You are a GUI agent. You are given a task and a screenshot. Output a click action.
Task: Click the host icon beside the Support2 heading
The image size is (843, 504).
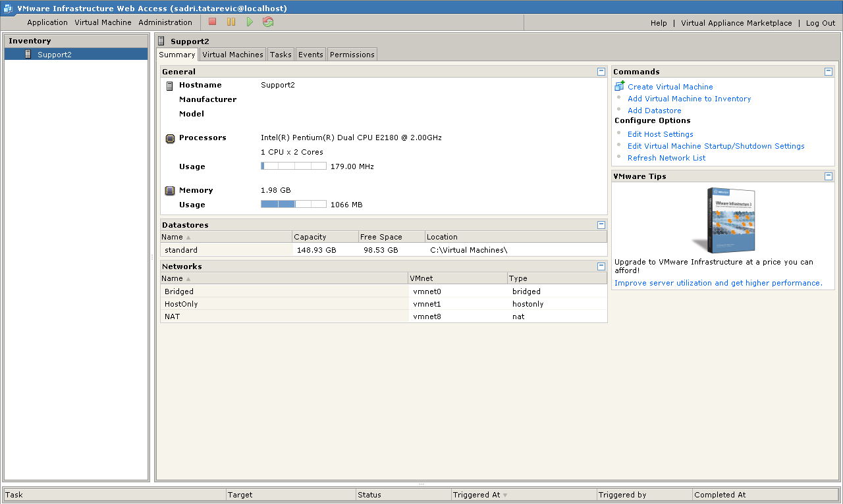161,41
